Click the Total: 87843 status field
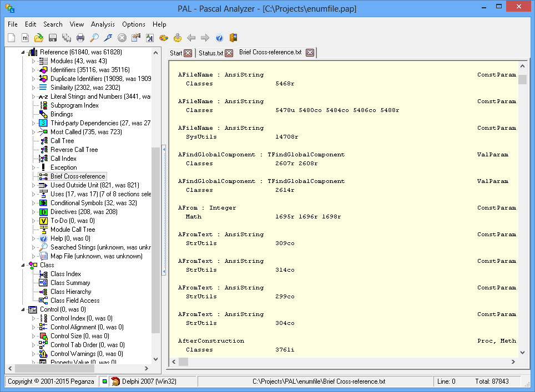This screenshot has width=535, height=392. (492, 381)
